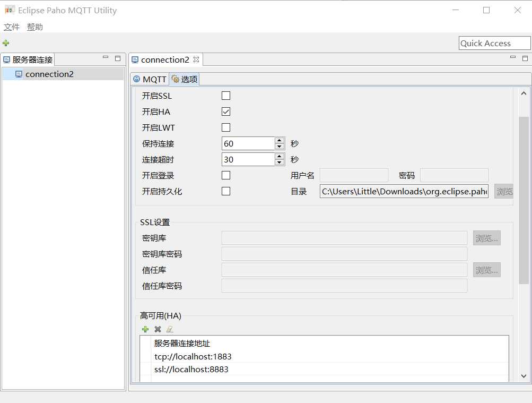
Task: Delete selected HA server address with X icon
Action: 158,329
